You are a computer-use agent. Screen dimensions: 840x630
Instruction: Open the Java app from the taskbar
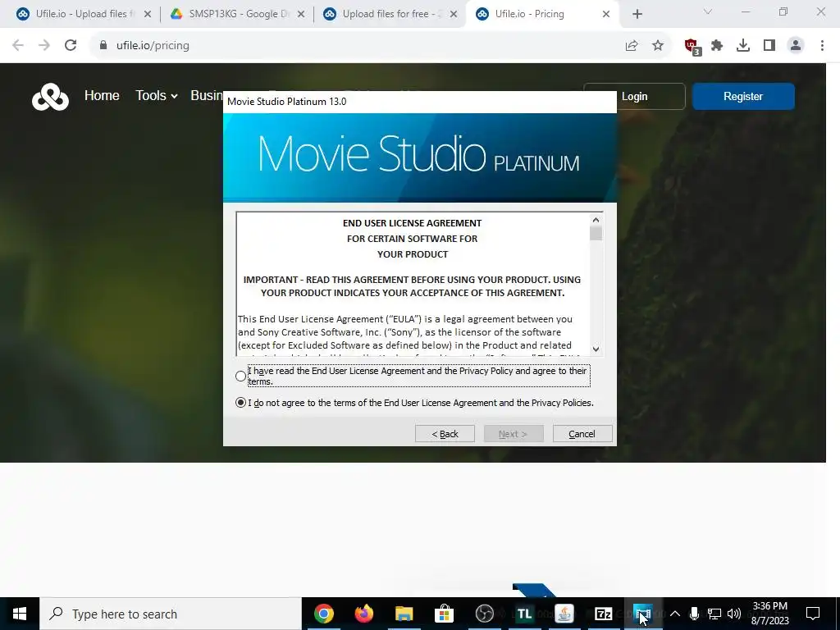tap(564, 614)
